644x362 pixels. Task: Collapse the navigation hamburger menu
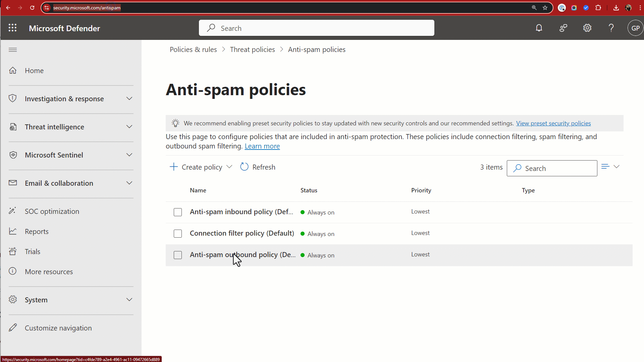[x=13, y=50]
